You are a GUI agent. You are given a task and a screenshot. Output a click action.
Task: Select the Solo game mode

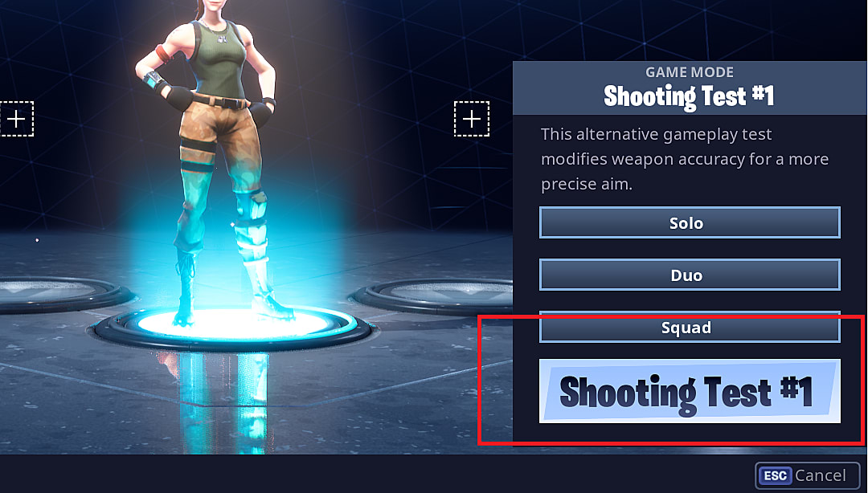click(x=690, y=223)
